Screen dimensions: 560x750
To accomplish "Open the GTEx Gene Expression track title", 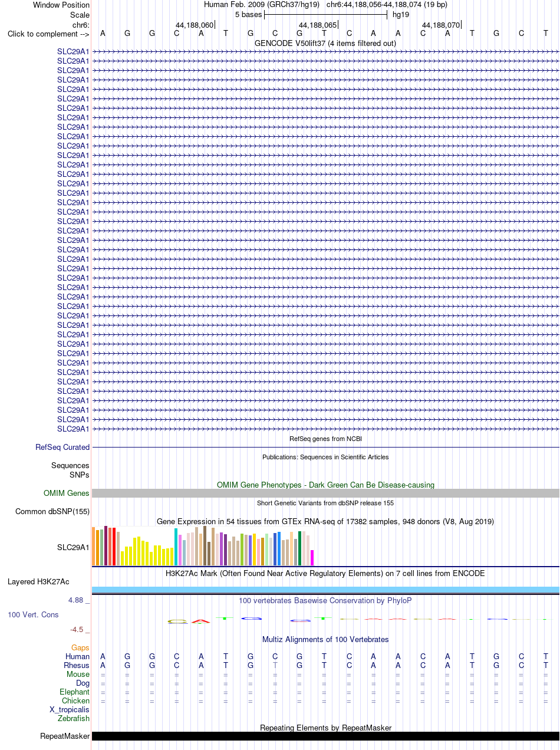I will [x=325, y=521].
